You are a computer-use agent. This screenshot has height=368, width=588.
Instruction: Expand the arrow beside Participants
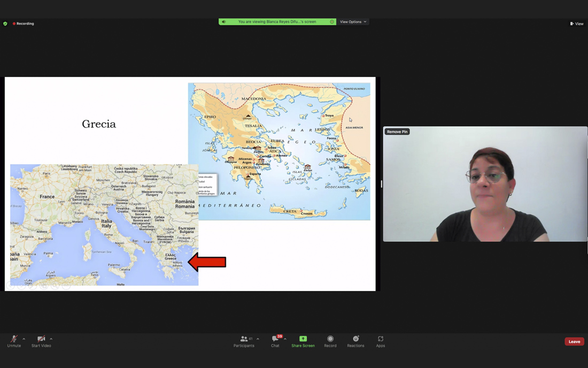tap(258, 339)
